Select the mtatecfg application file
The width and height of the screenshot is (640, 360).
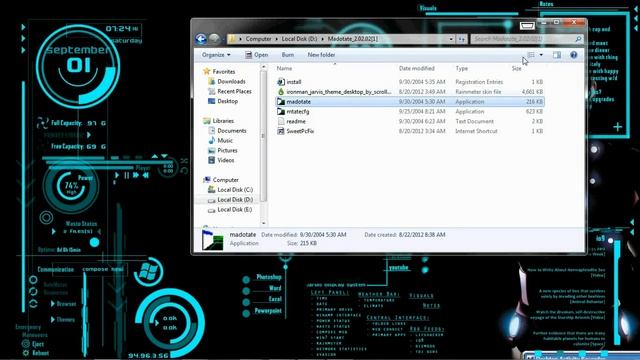(x=298, y=111)
